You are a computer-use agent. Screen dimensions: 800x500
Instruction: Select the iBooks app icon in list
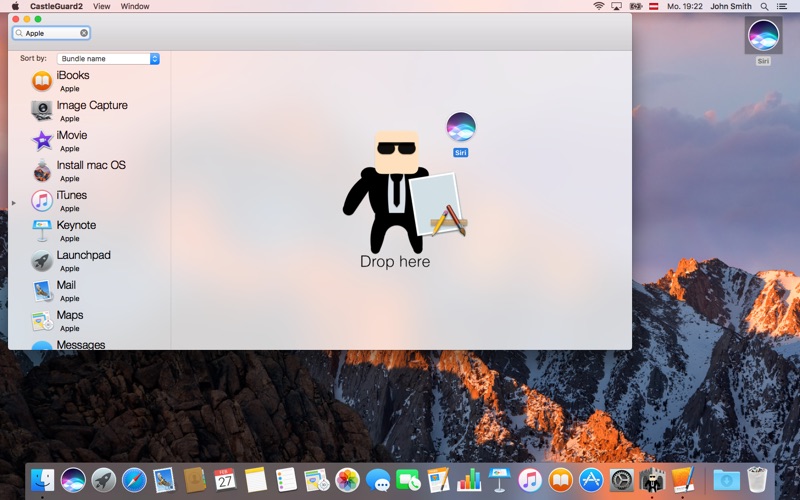pyautogui.click(x=42, y=81)
